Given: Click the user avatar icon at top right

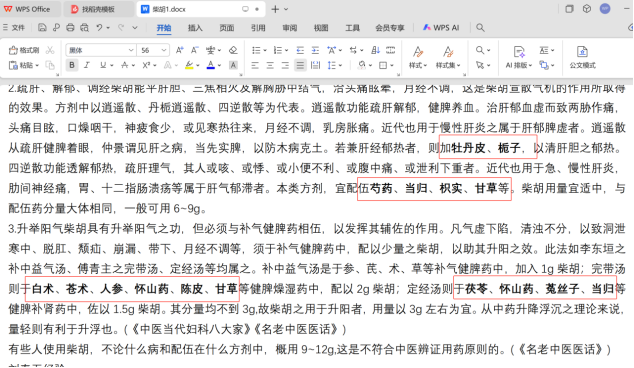Looking at the screenshot, I should (x=605, y=8).
